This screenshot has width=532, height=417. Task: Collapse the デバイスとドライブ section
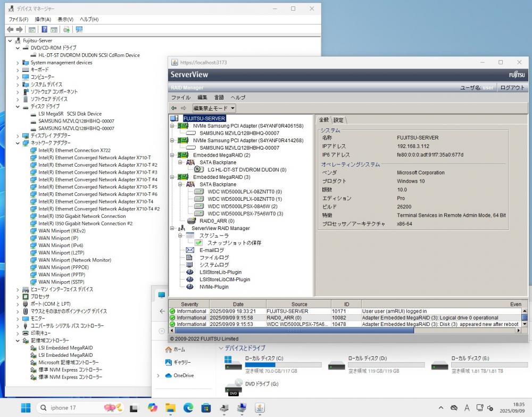click(221, 348)
